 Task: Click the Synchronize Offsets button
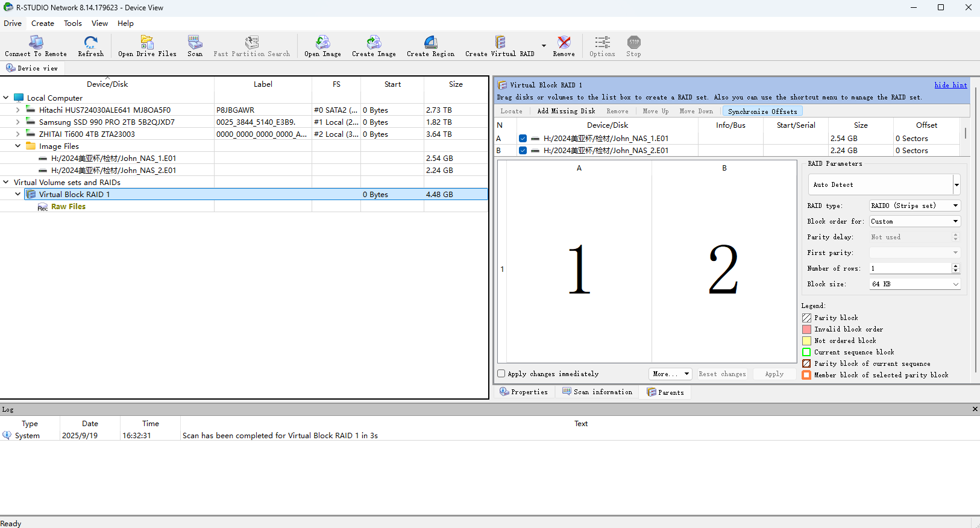coord(762,112)
